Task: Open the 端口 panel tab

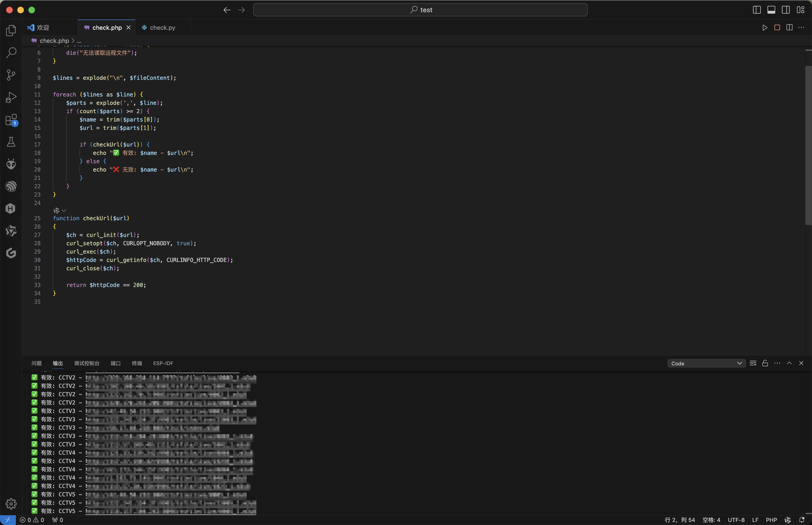Action: click(x=116, y=363)
